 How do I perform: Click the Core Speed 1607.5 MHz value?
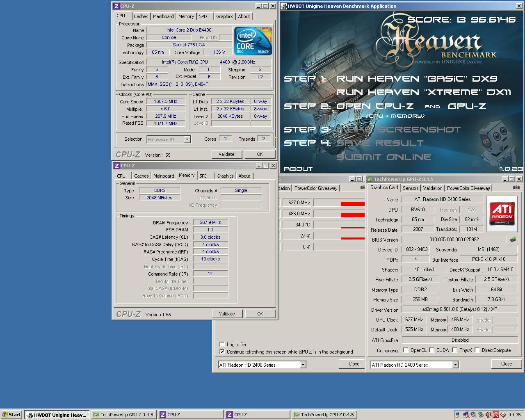pyautogui.click(x=166, y=101)
